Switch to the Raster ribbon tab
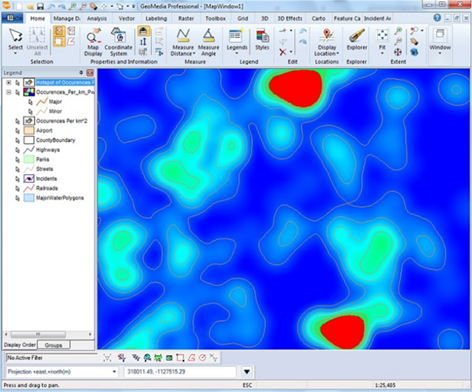This screenshot has height=392, width=472. [186, 18]
